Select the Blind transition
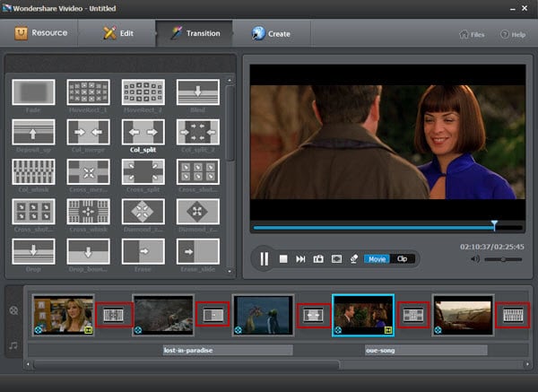 pos(198,92)
